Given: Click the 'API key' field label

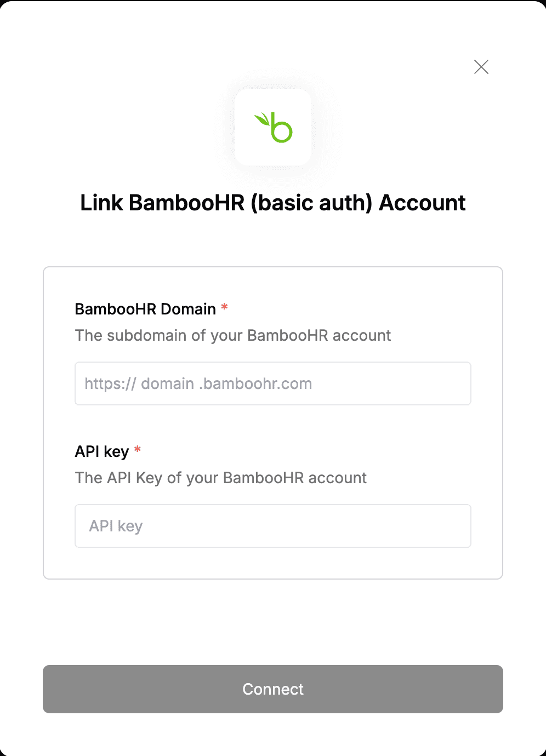Looking at the screenshot, I should [x=102, y=451].
